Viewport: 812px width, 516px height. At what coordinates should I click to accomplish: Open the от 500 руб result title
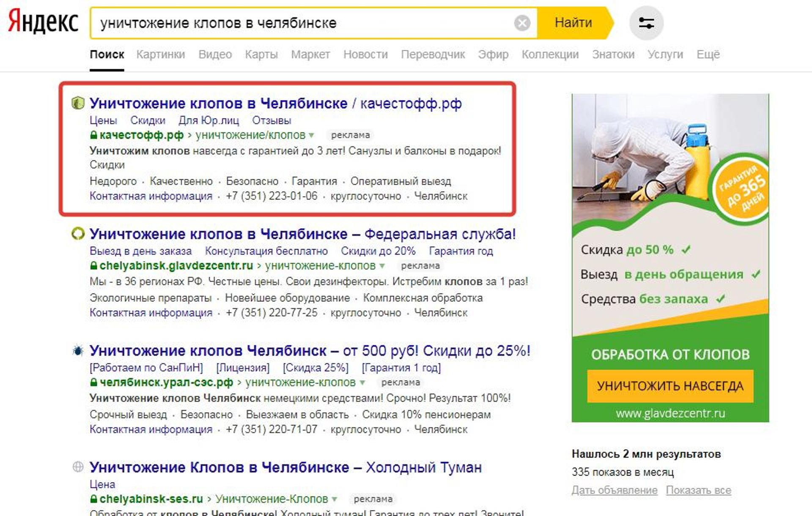[310, 351]
